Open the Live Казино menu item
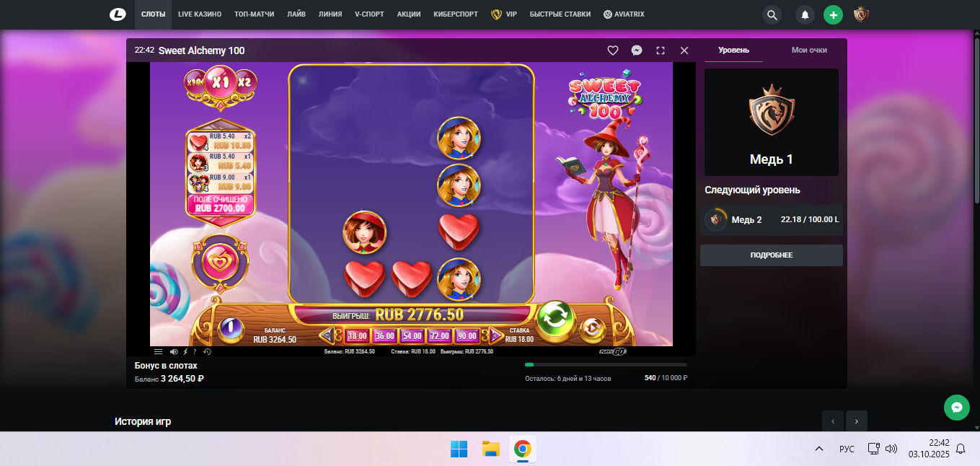Screen dimensions: 980x466 coord(200,14)
